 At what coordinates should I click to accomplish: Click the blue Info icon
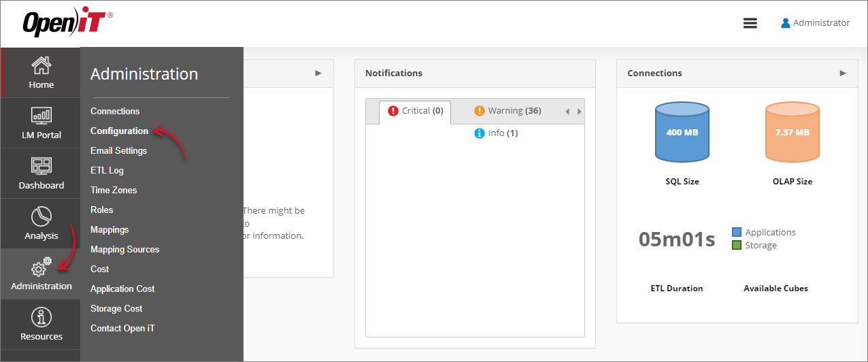[x=480, y=133]
